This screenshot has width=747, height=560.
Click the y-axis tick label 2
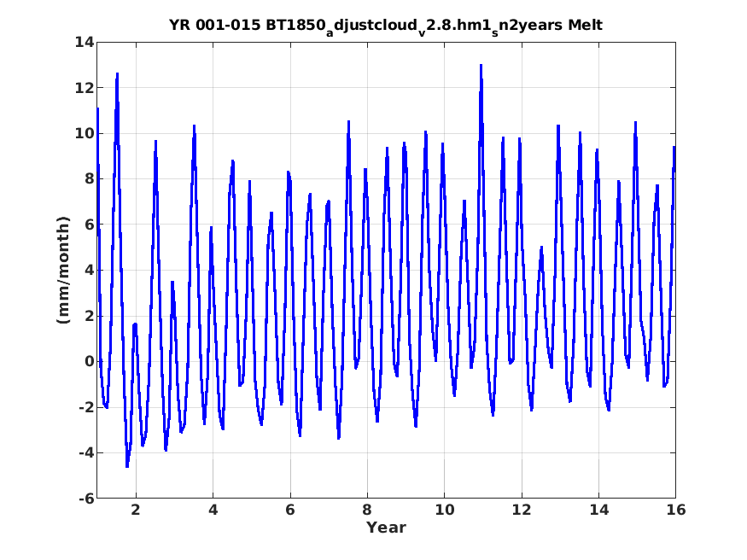(89, 316)
